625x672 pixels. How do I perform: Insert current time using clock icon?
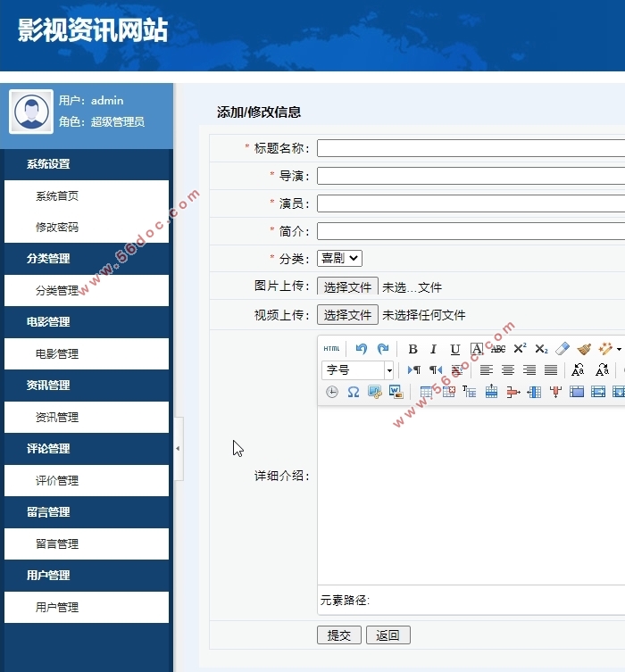(332, 392)
